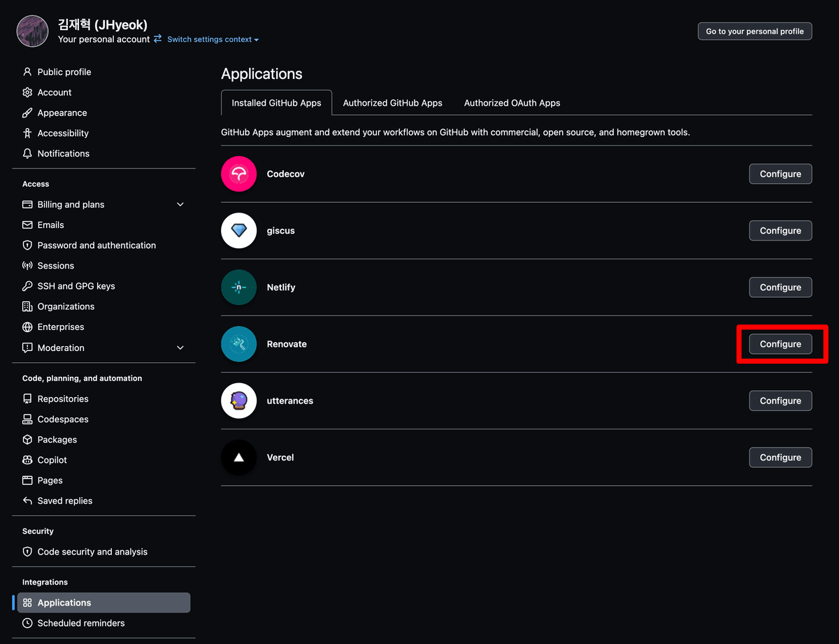Open the Switch settings context dropdown
Screen dimensions: 839x644
pyautogui.click(x=213, y=40)
